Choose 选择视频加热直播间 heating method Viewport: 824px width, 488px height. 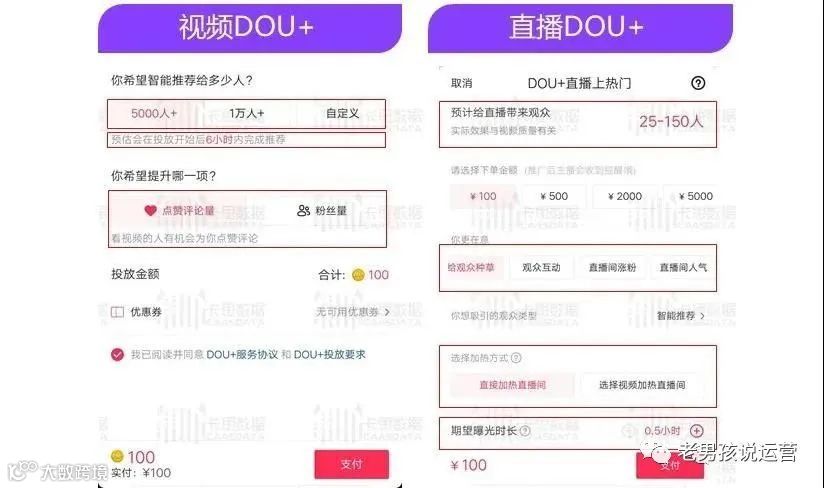pyautogui.click(x=642, y=385)
